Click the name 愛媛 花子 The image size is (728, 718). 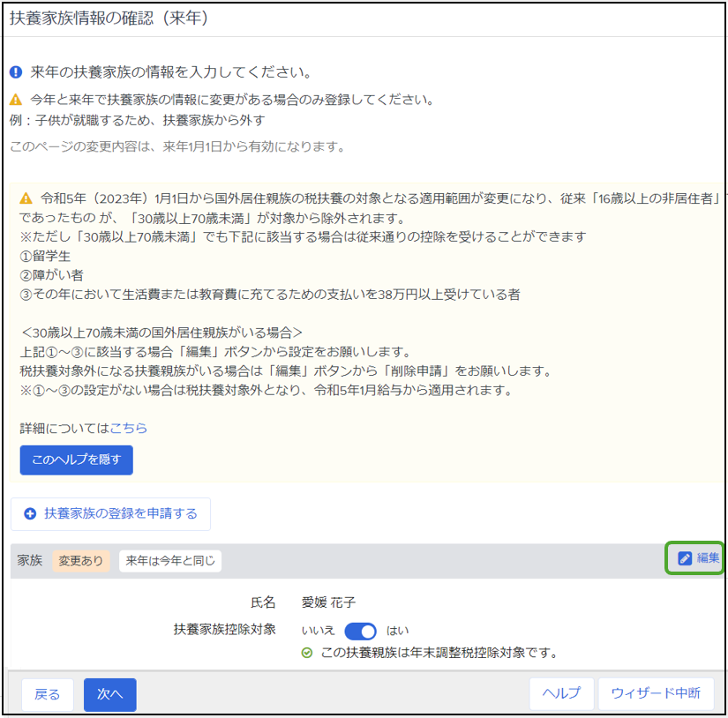(329, 602)
